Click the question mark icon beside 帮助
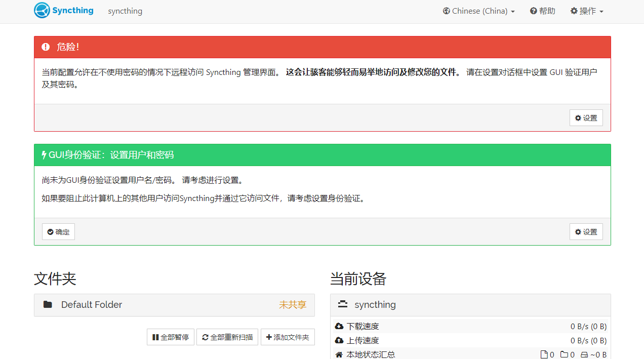This screenshot has height=359, width=644. tap(533, 11)
